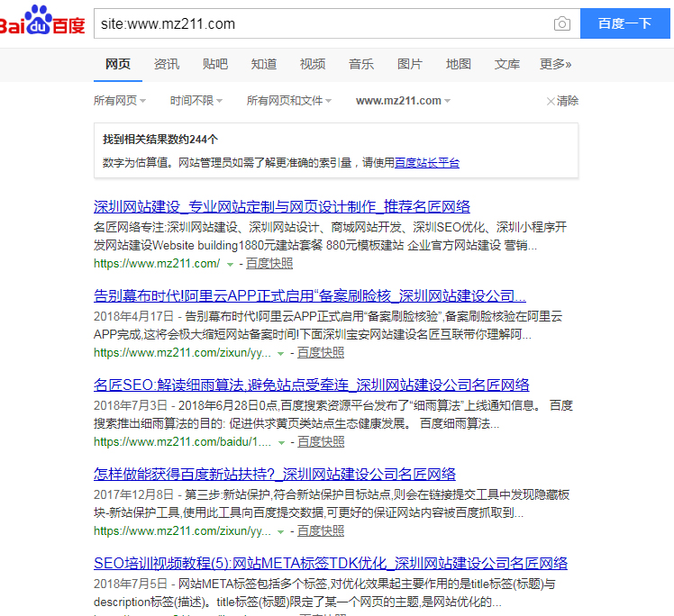Switch to the 图片 tab
The width and height of the screenshot is (674, 616).
pyautogui.click(x=410, y=64)
